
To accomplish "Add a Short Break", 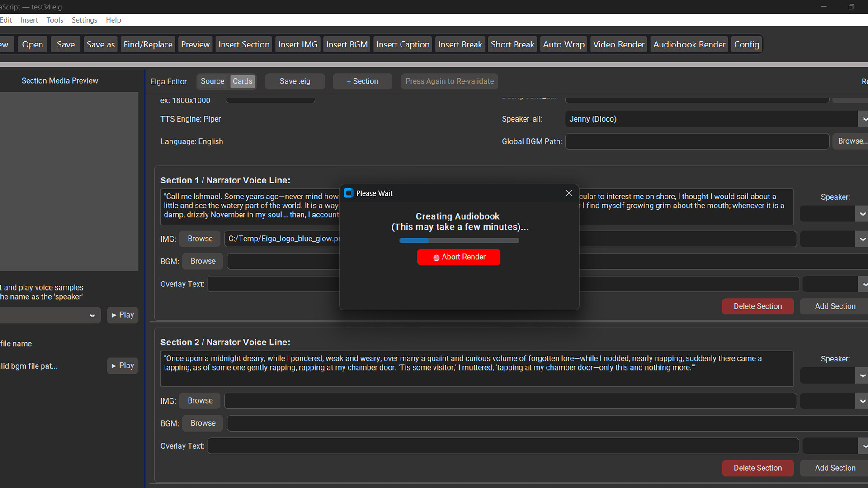I will 512,44.
